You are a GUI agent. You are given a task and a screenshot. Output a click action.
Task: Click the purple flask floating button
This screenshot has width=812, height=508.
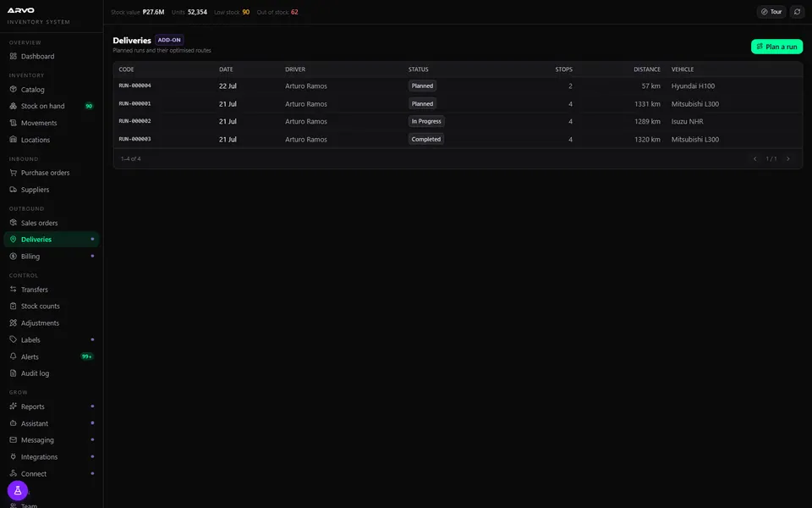[x=18, y=490]
